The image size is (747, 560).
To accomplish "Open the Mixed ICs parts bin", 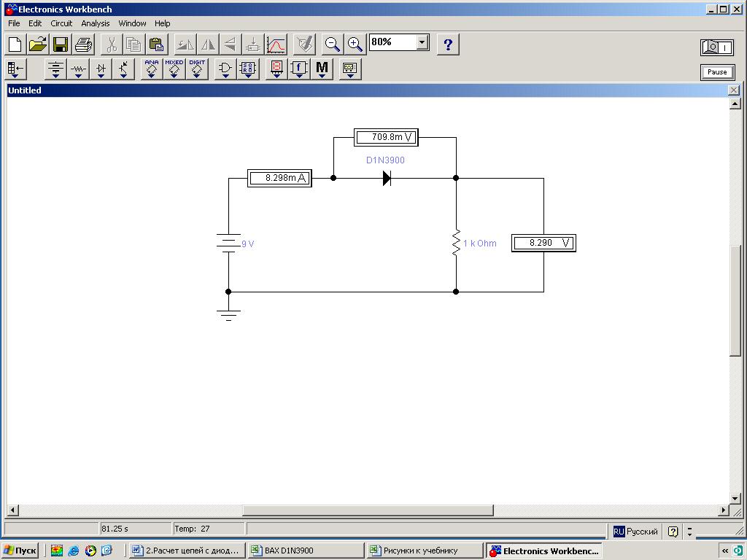I will tap(174, 69).
